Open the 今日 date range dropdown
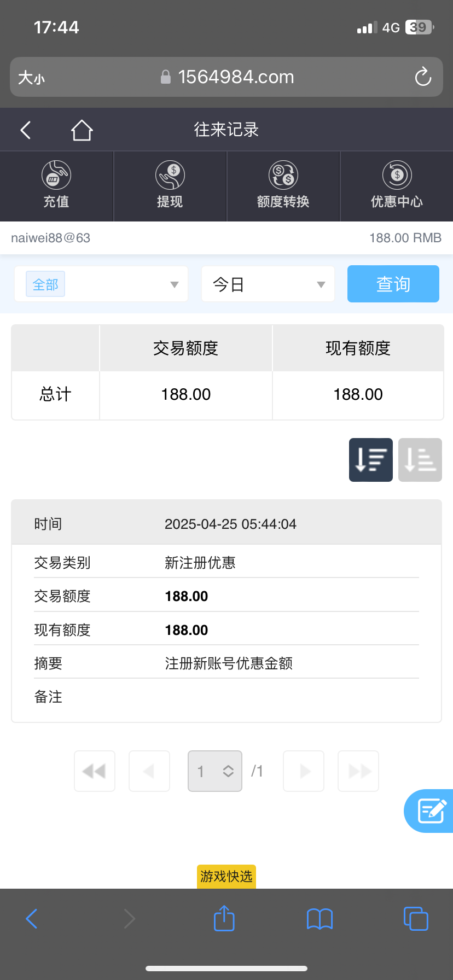The image size is (453, 980). coord(268,284)
